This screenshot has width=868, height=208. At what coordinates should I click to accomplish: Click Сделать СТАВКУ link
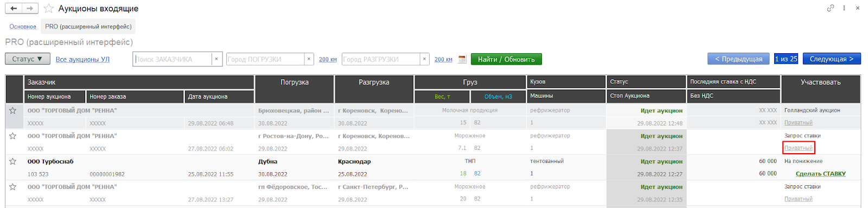click(820, 174)
